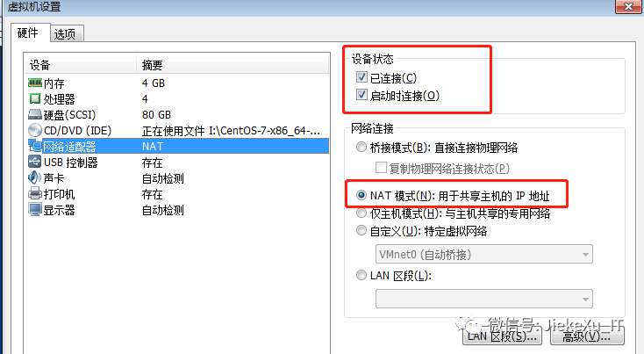644x354 pixels.
Task: Click the 高级(V)... advanced button
Action: 587,336
